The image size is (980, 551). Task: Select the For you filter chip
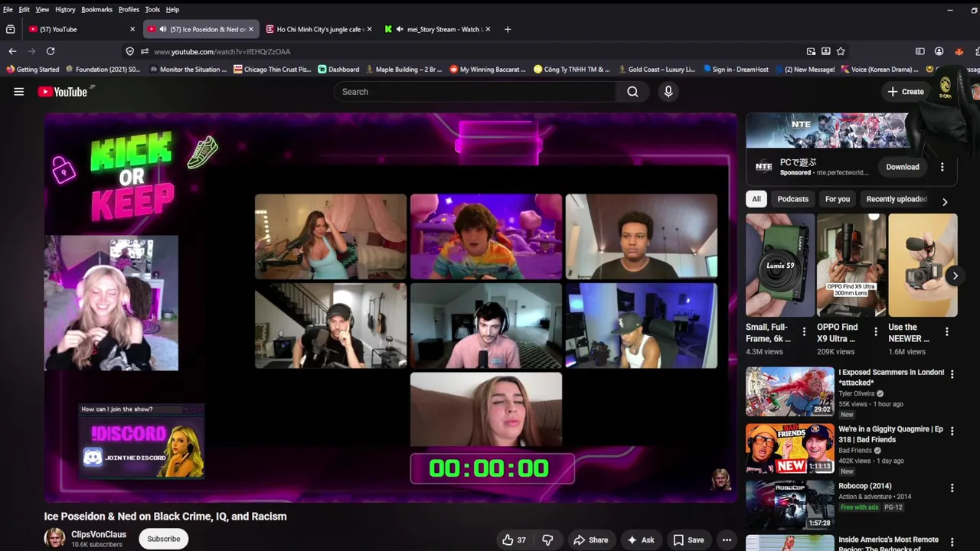point(838,199)
